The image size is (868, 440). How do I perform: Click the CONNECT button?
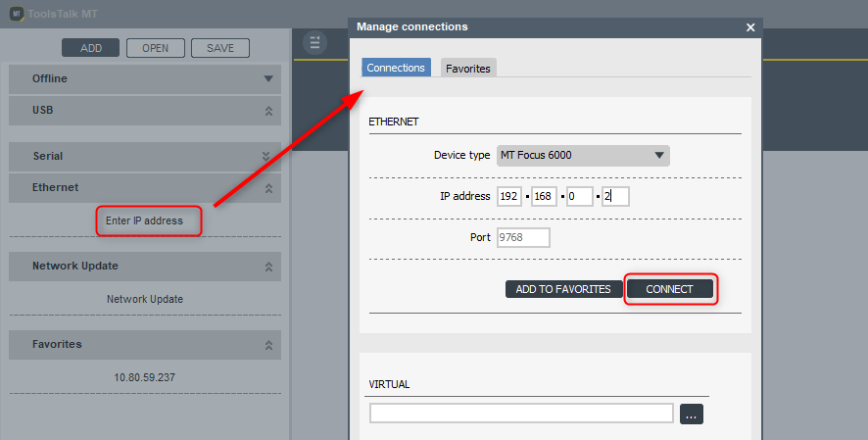pos(670,289)
